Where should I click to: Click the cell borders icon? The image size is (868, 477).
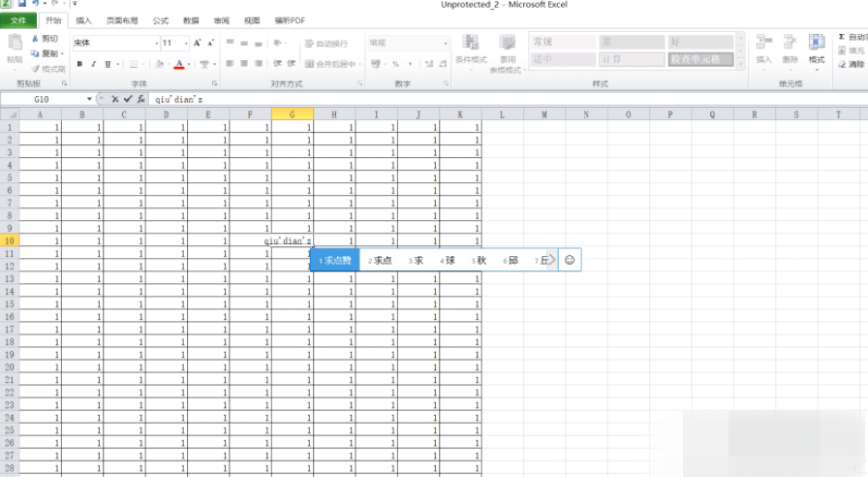tap(134, 64)
